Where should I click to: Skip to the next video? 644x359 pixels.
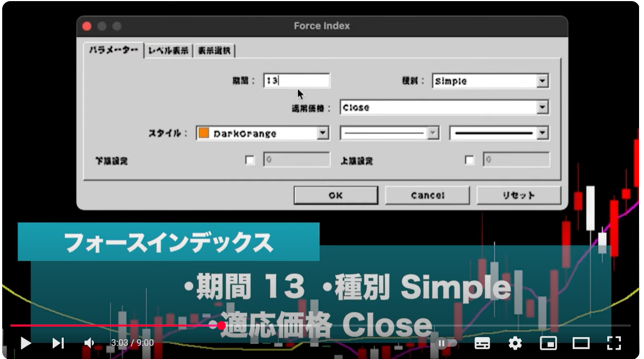(58, 343)
